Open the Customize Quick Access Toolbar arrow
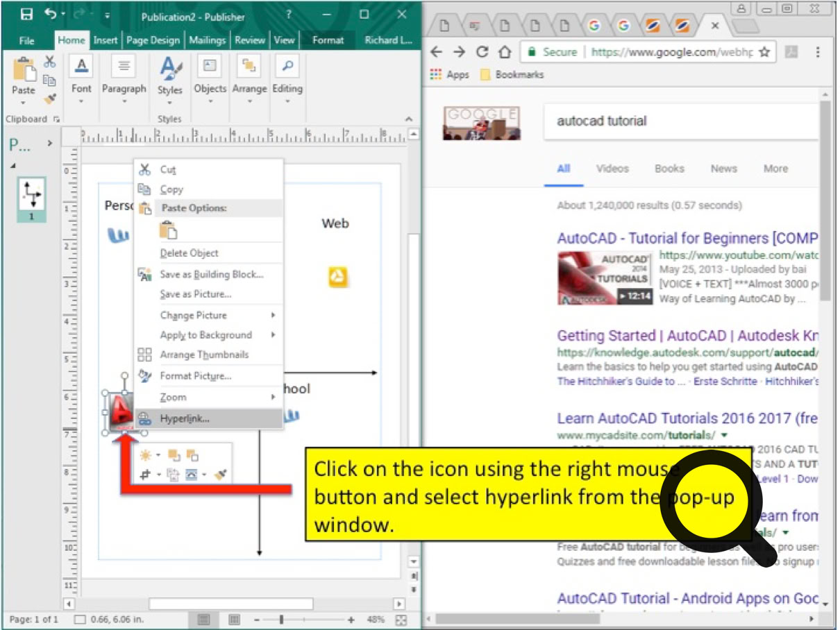The image size is (840, 630). click(107, 15)
